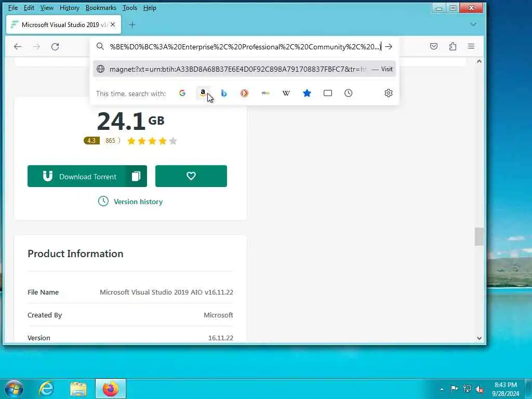Search in History clock icon
This screenshot has width=532, height=399.
click(x=349, y=93)
